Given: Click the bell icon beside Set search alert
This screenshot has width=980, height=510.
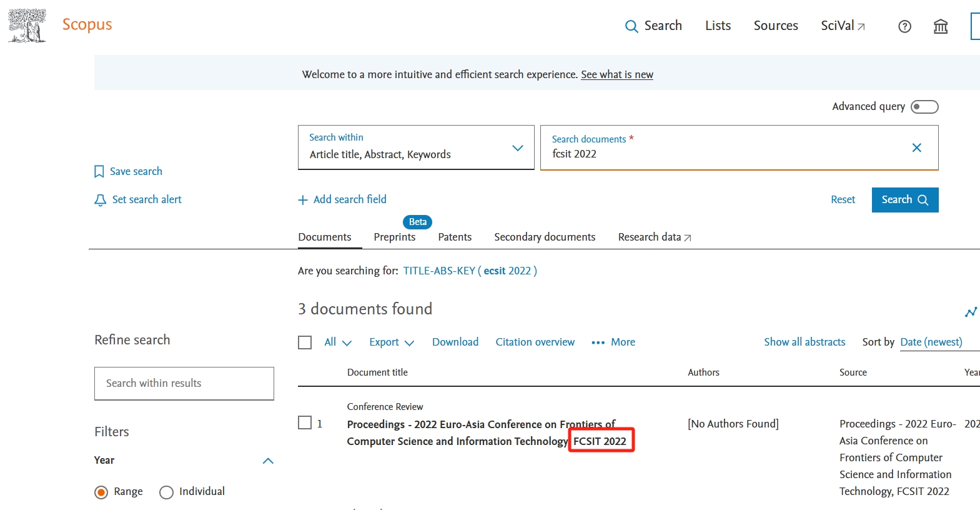Looking at the screenshot, I should 100,200.
